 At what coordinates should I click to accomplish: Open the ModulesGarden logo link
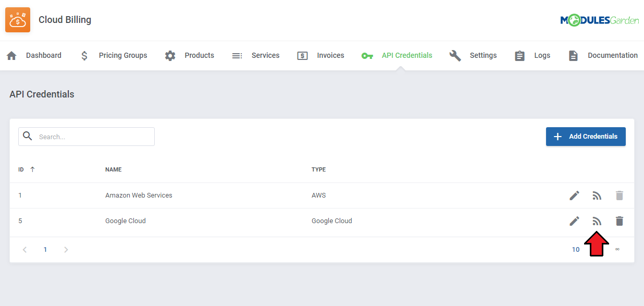600,20
